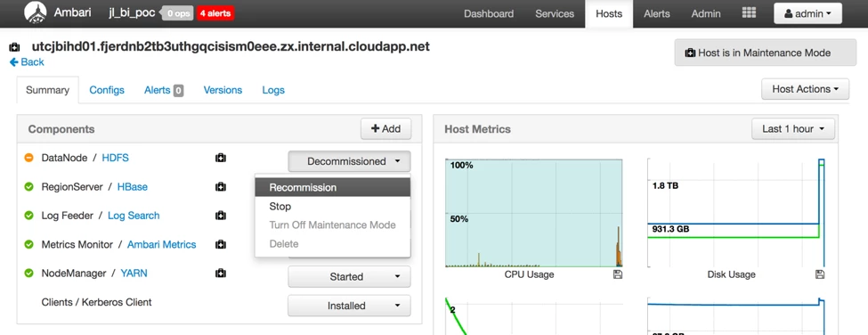Click Log Feeder green status icon
This screenshot has height=335, width=868.
click(x=28, y=216)
